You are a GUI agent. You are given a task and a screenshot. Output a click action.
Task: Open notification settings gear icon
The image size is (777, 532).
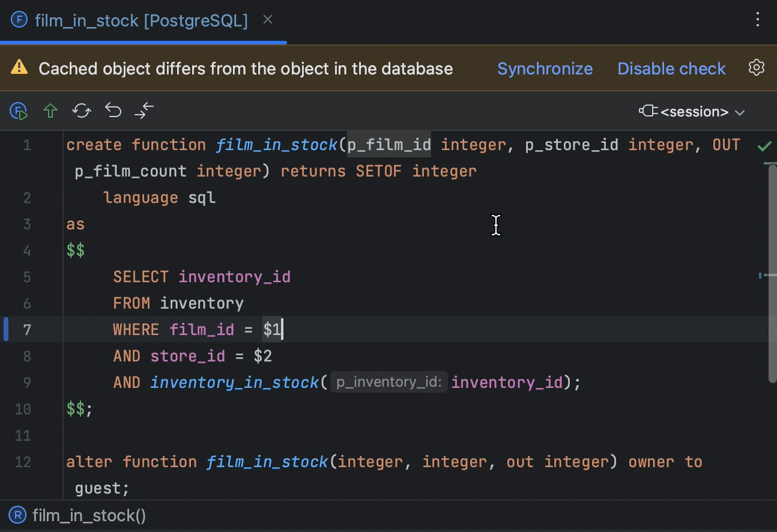pos(757,68)
